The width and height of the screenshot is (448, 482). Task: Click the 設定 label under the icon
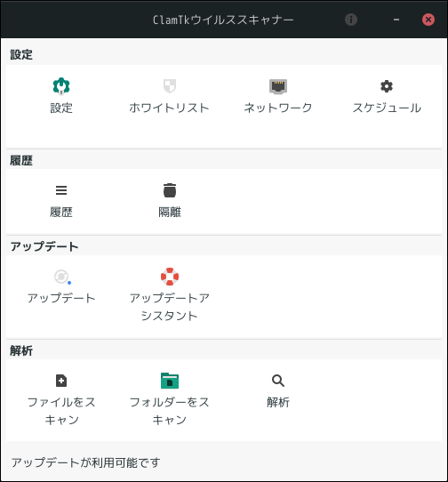click(x=61, y=108)
